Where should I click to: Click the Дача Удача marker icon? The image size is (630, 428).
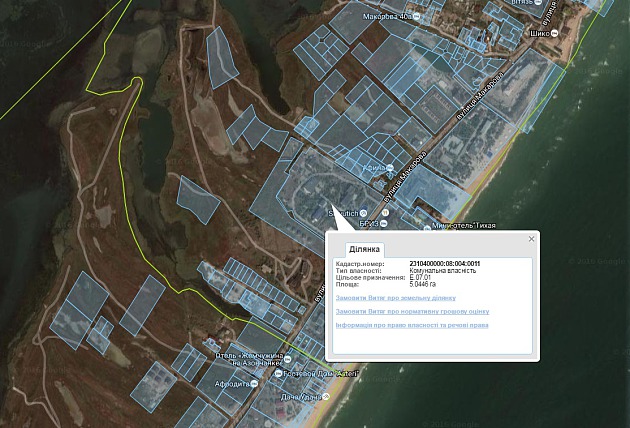click(326, 397)
